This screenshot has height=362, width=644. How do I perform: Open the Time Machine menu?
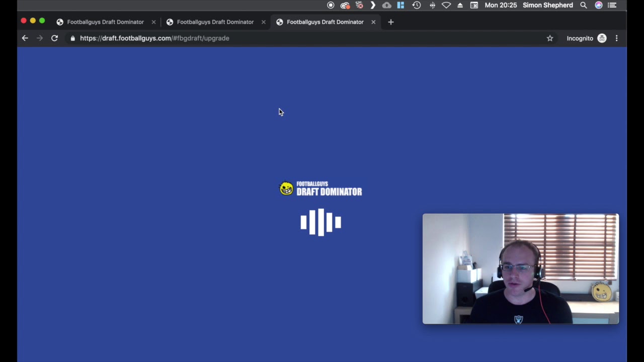[x=417, y=5]
